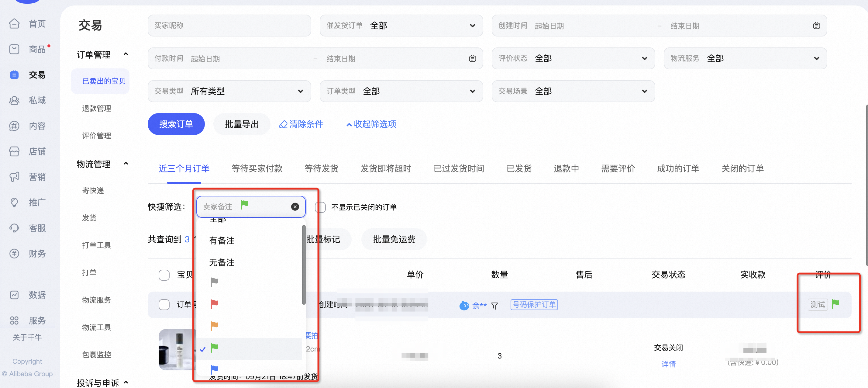Click the 搜索订单 button
This screenshot has width=868, height=388.
click(x=176, y=124)
